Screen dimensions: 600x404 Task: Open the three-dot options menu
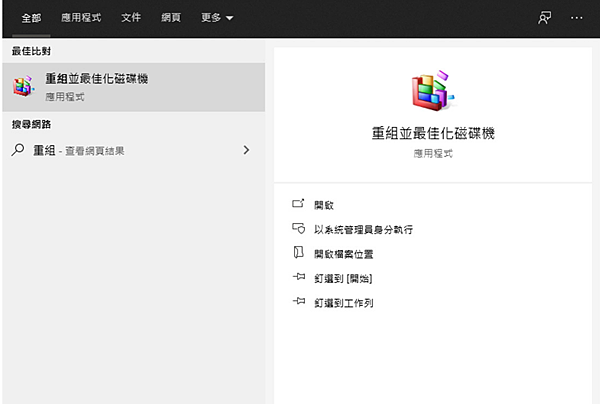pyautogui.click(x=576, y=18)
